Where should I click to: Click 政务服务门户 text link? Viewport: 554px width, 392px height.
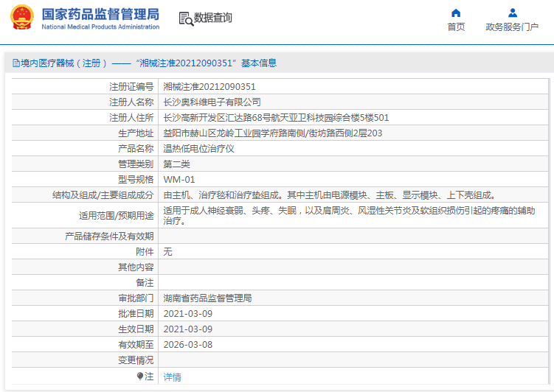tap(512, 27)
